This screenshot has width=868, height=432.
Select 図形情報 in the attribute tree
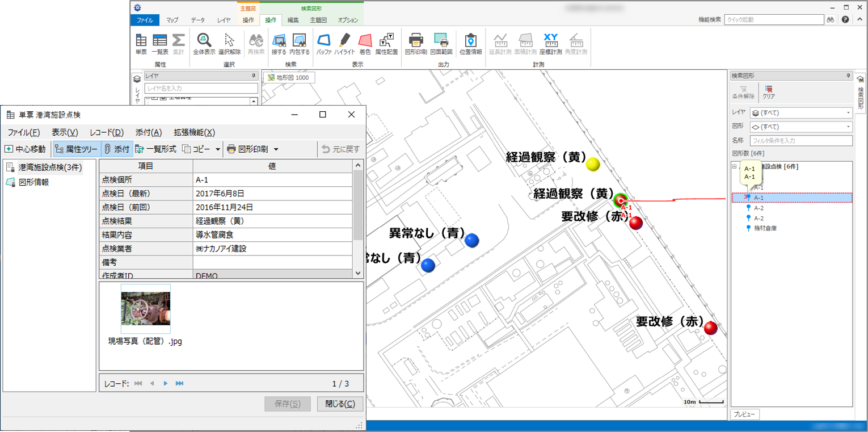click(x=35, y=182)
